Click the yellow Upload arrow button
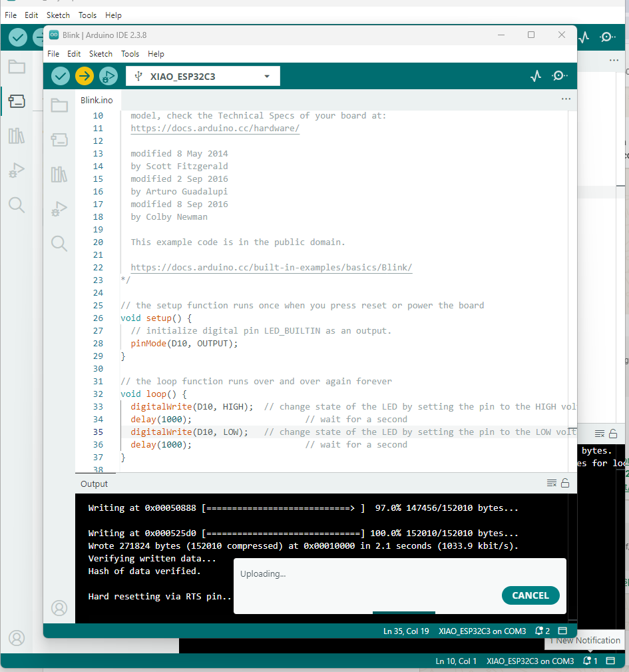The image size is (629, 672). [85, 77]
